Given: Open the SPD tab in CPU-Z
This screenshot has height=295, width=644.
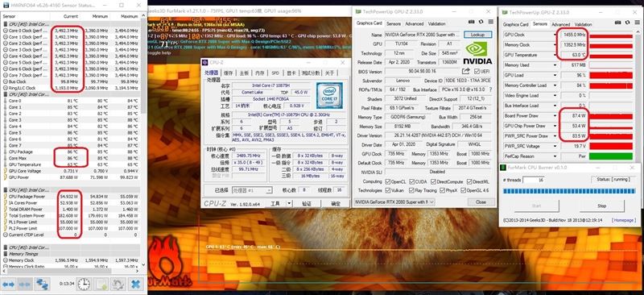Looking at the screenshot, I should tap(275, 73).
